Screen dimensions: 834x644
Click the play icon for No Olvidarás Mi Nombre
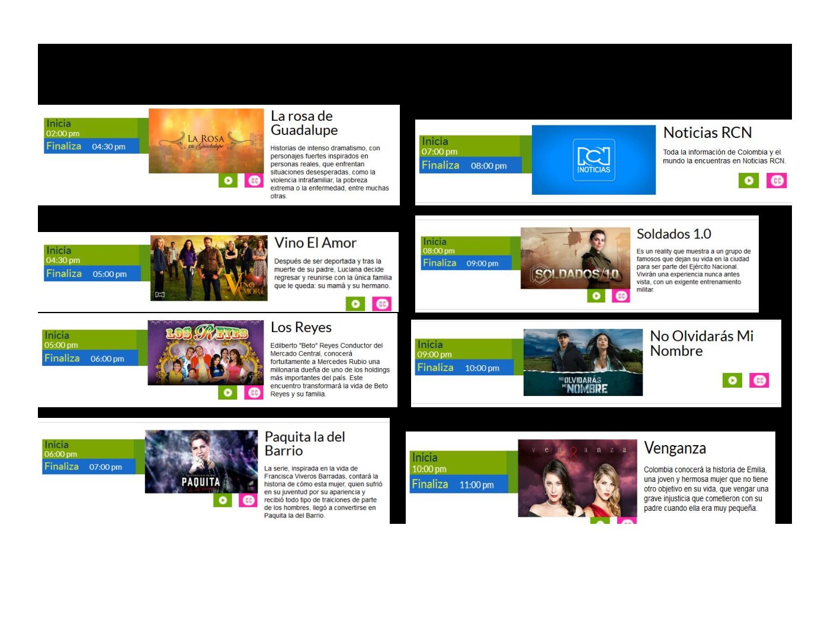(x=733, y=380)
